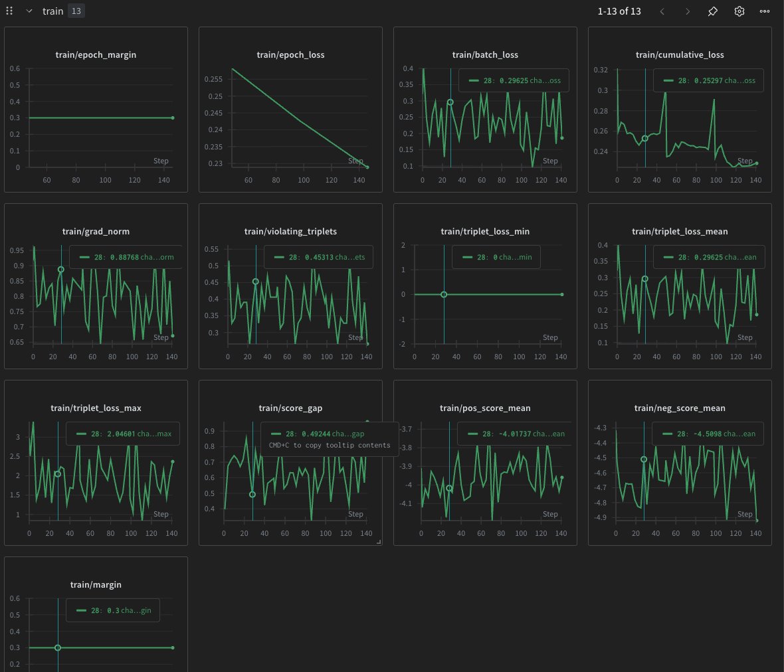This screenshot has width=784, height=672.
Task: Click the resize handle of train/score_gap panel
Action: 379,542
